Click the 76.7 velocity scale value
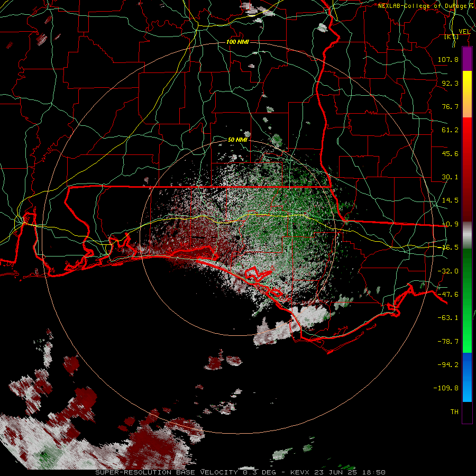 (450, 106)
